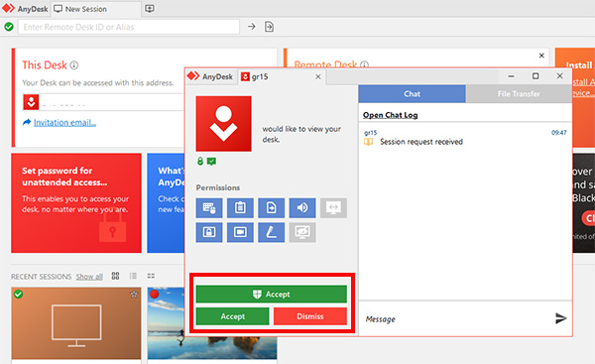This screenshot has height=364, width=595.
Task: Send the chat message with arrow icon
Action: point(561,318)
